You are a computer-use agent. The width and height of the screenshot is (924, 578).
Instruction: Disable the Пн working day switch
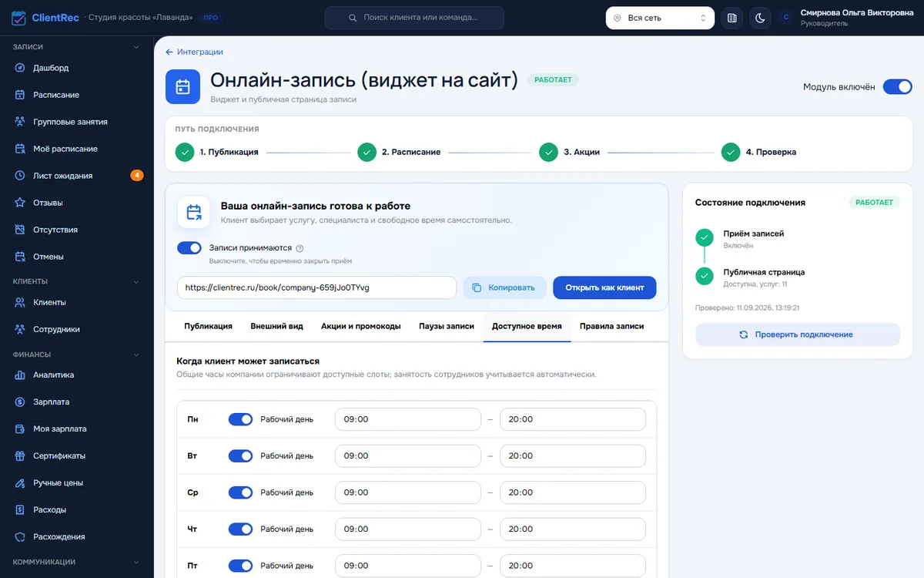click(240, 419)
